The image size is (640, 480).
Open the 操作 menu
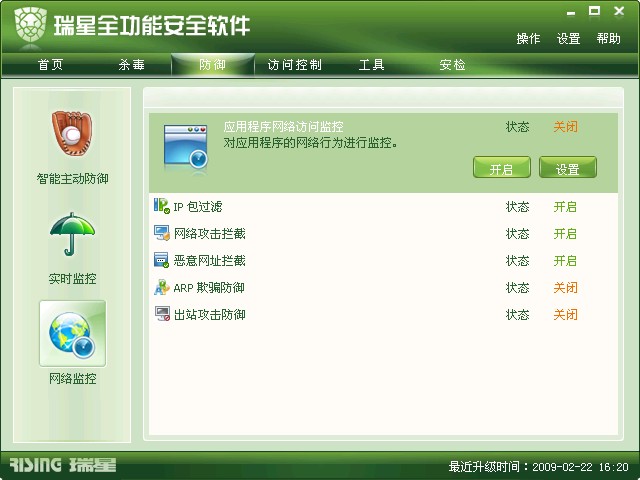point(528,39)
